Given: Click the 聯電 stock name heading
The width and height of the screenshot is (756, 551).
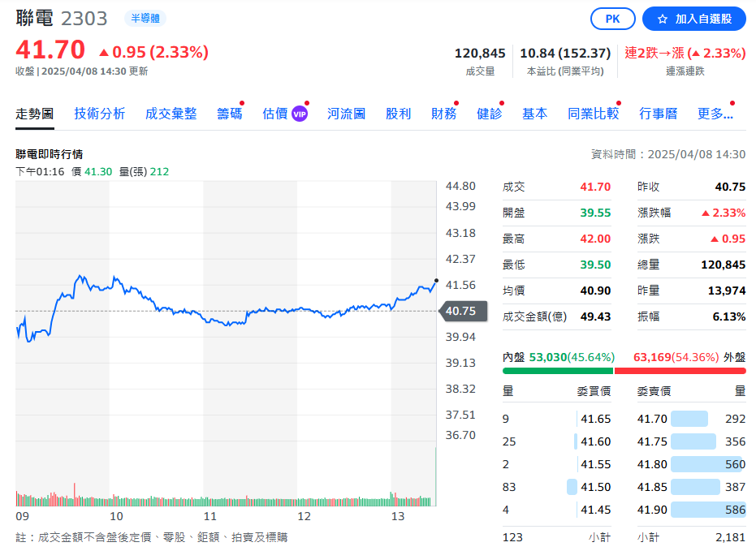Looking at the screenshot, I should (34, 19).
